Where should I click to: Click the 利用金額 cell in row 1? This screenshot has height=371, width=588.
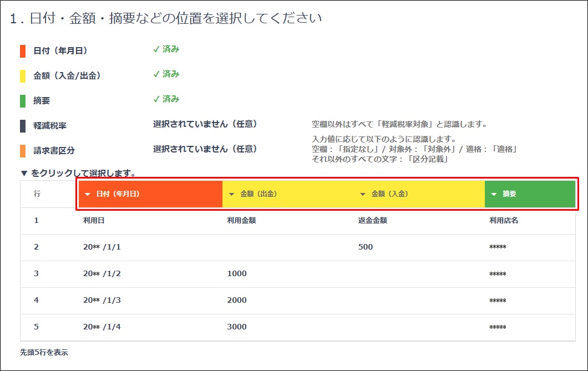tap(241, 220)
